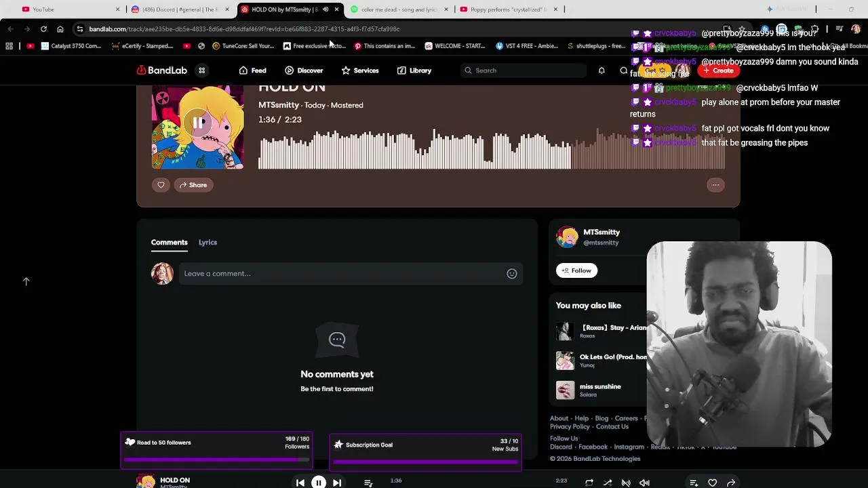The image size is (868, 488).
Task: Open the TuneCore bookmark
Action: point(243,46)
